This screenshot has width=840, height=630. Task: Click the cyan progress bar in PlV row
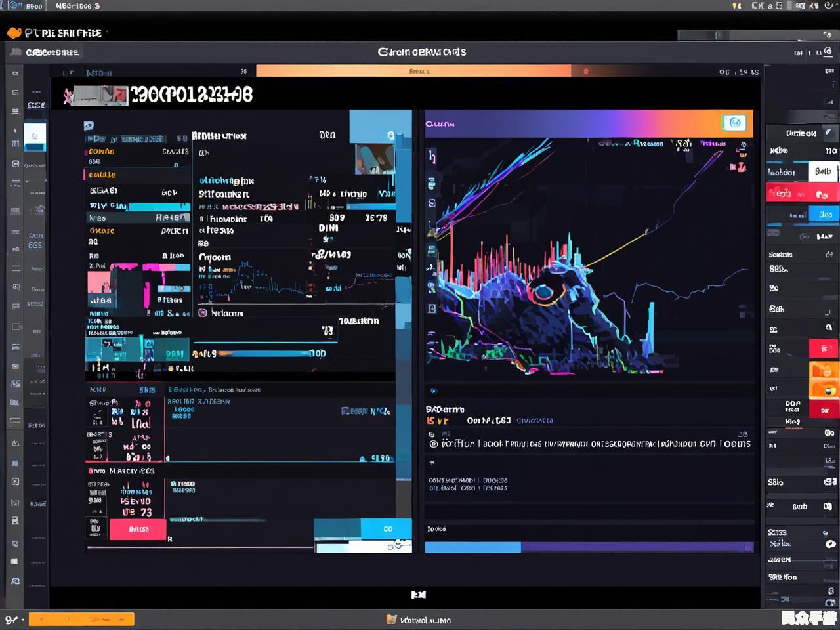tap(158, 207)
